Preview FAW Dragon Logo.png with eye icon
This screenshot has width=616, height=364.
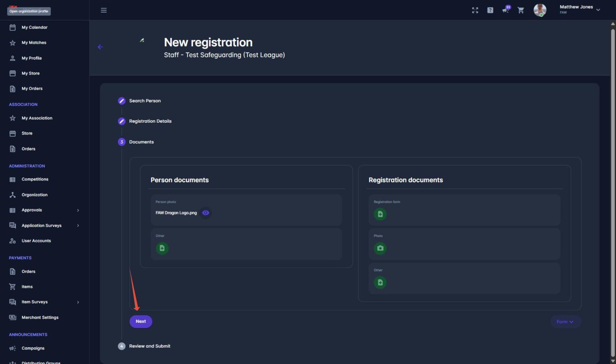(206, 213)
